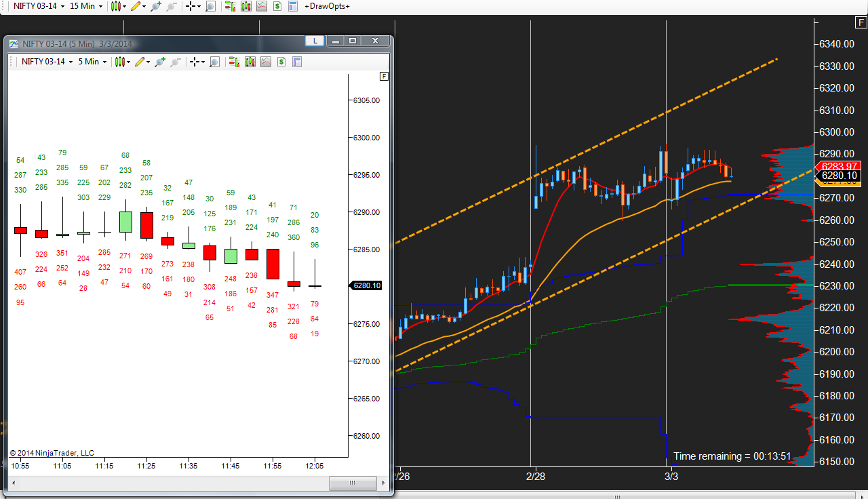Click the 11:25 time label on the 5 Min chart

click(x=146, y=466)
